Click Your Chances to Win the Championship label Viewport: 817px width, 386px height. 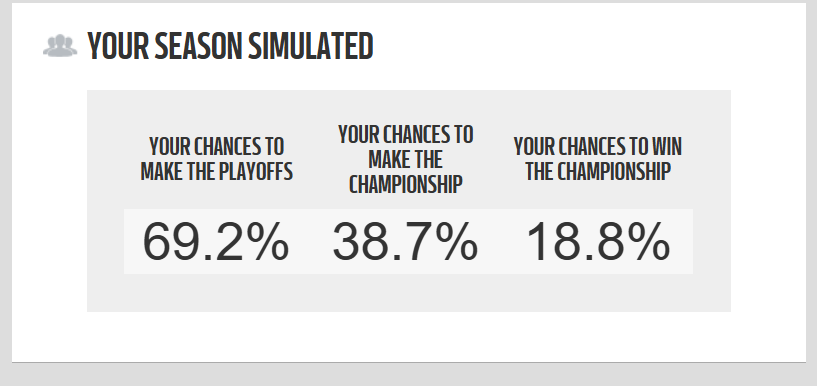click(598, 159)
